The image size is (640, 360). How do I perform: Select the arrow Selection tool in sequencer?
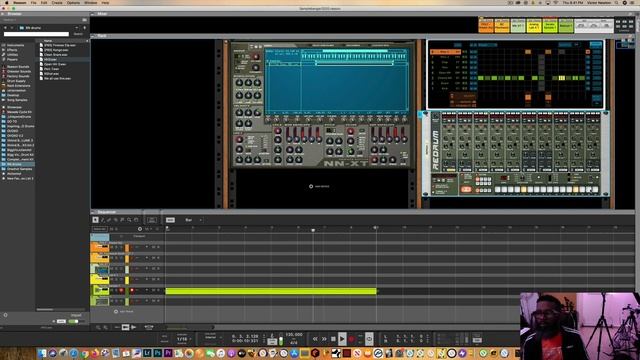pyautogui.click(x=96, y=220)
